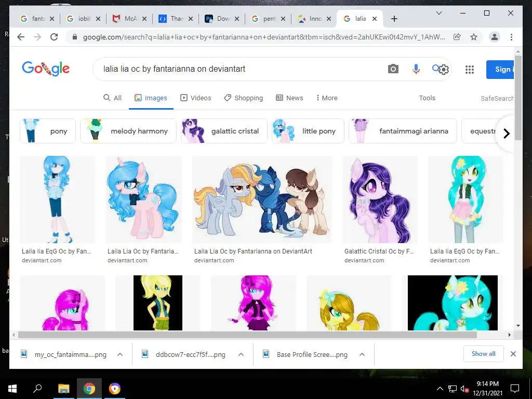Open File Explorer from the taskbar
This screenshot has height=399, width=532.
(63, 389)
